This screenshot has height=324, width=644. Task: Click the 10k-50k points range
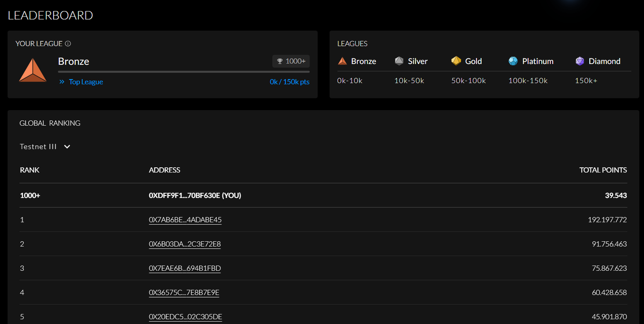tap(409, 81)
